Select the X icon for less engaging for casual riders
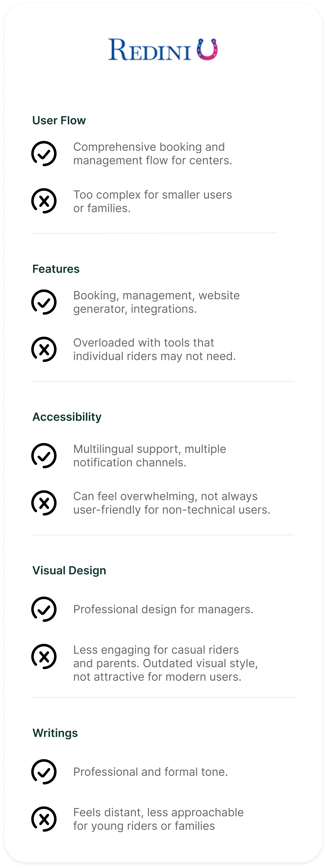327x868 pixels. click(x=44, y=656)
